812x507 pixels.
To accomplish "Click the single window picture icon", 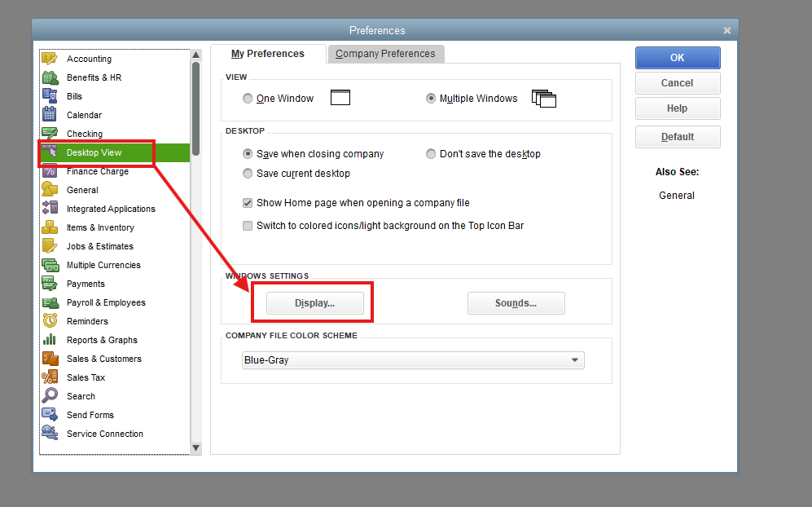I will [340, 98].
